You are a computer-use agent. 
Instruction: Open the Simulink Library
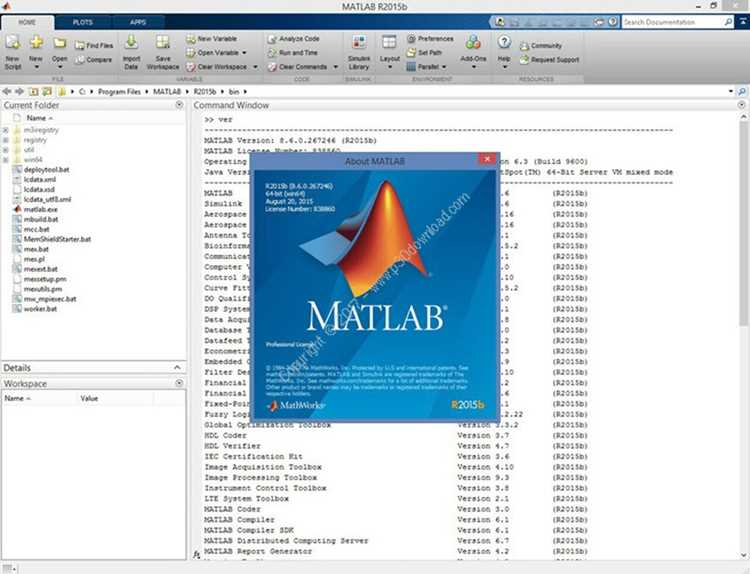pyautogui.click(x=359, y=52)
